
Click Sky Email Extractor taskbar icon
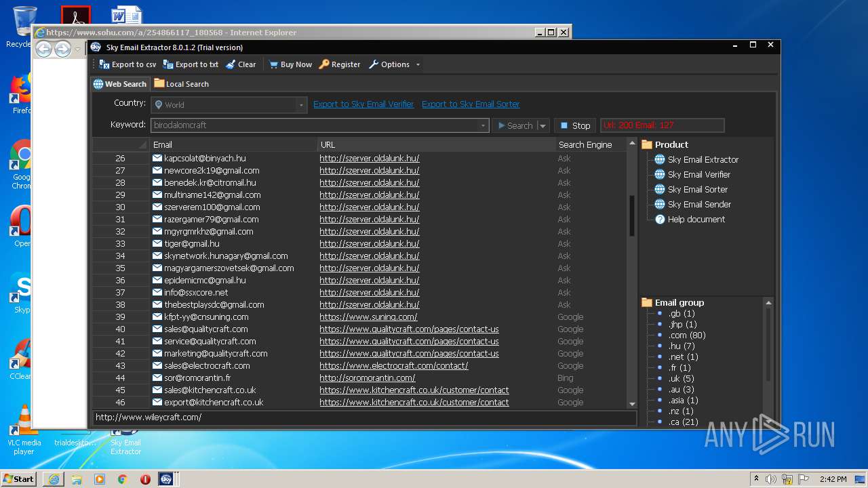coord(166,479)
